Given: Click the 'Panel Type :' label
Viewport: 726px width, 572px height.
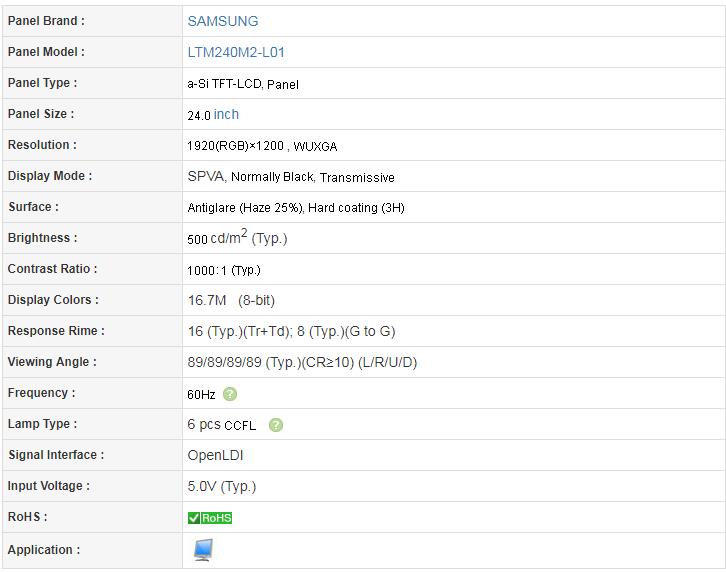Looking at the screenshot, I should (x=43, y=83).
